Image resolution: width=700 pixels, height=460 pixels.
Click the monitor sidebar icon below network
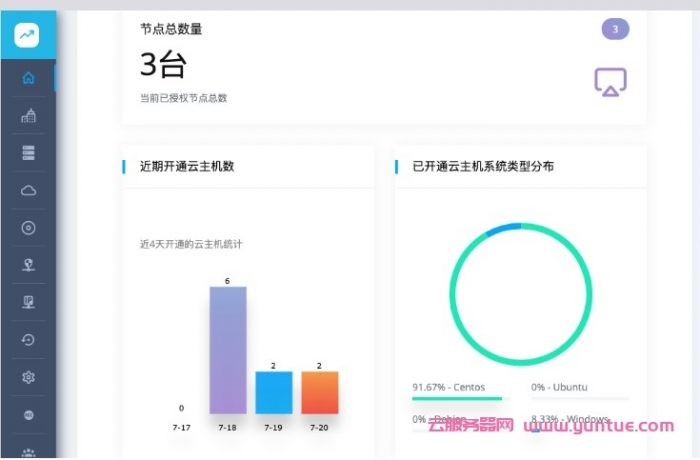point(28,302)
